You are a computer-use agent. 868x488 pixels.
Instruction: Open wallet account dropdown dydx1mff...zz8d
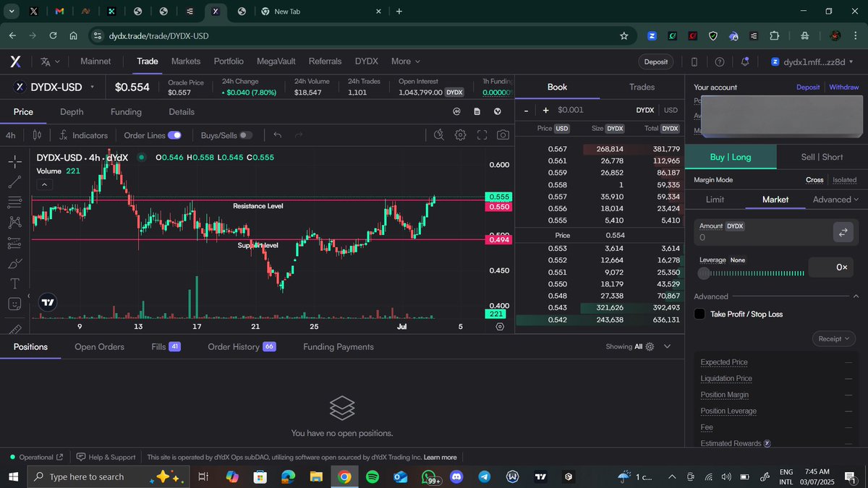pyautogui.click(x=812, y=62)
